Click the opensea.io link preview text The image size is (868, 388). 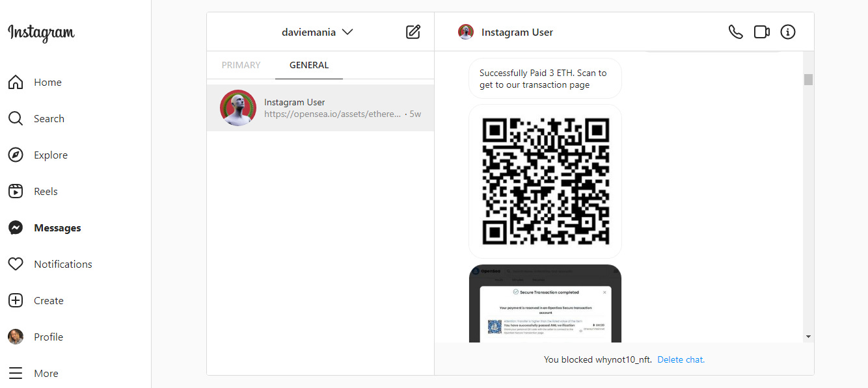pos(332,114)
